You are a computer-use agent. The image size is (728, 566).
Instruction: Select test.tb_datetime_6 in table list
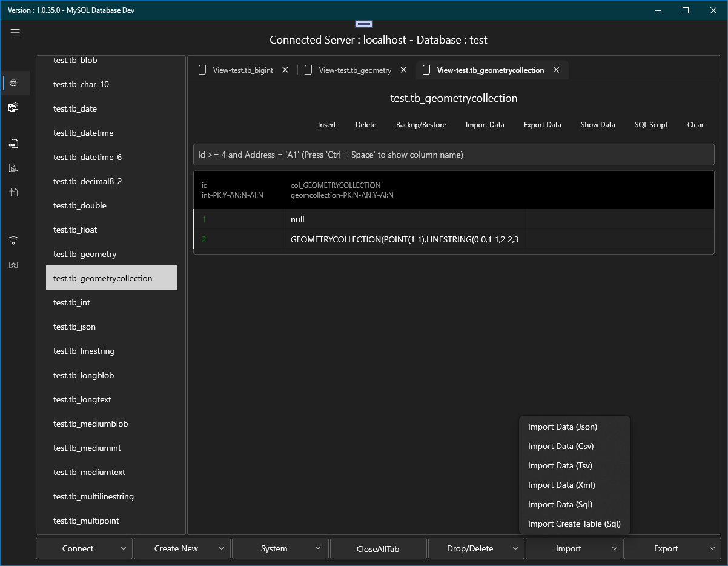[x=111, y=157]
